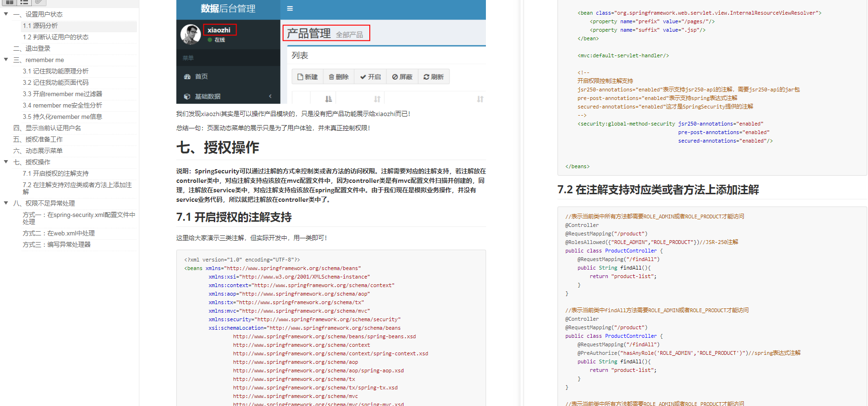The width and height of the screenshot is (868, 406).
Task: Open outline entry 1.2 判断认证用户的状态
Action: [x=55, y=37]
